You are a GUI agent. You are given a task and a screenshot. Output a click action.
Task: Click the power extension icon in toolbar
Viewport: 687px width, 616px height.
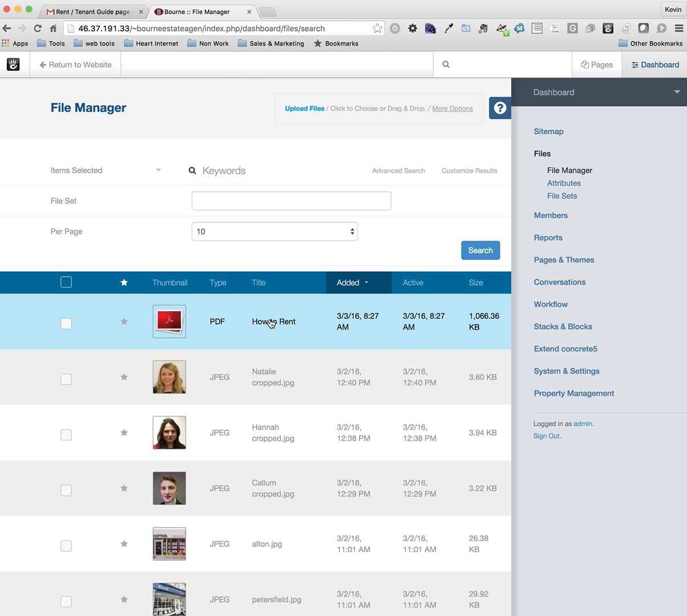pyautogui.click(x=395, y=28)
